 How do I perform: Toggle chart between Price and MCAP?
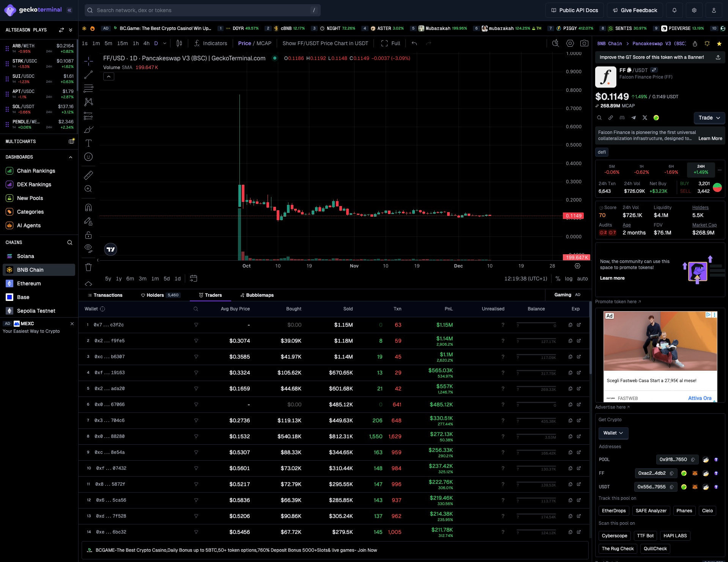255,43
